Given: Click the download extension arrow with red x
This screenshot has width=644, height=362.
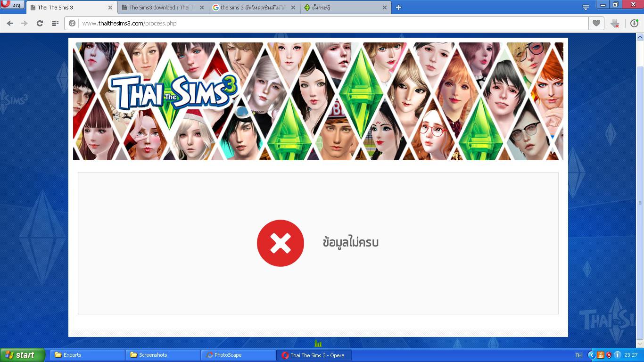Looking at the screenshot, I should point(615,23).
